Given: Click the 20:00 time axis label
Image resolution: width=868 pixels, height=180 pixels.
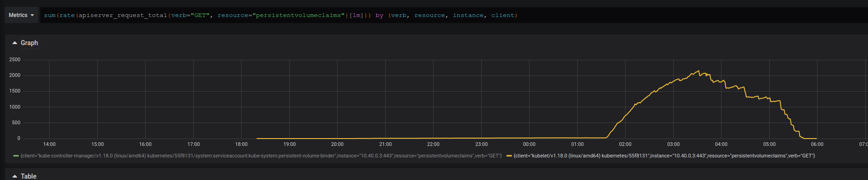Looking at the screenshot, I should [x=337, y=144].
